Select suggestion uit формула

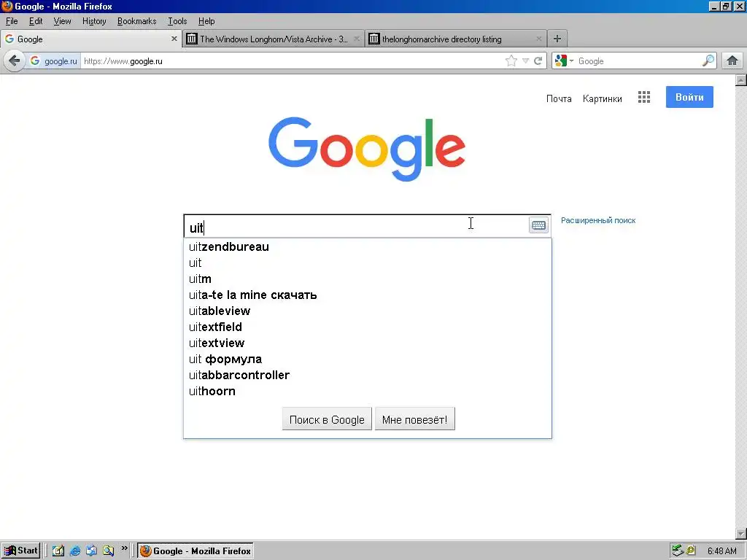click(x=368, y=359)
